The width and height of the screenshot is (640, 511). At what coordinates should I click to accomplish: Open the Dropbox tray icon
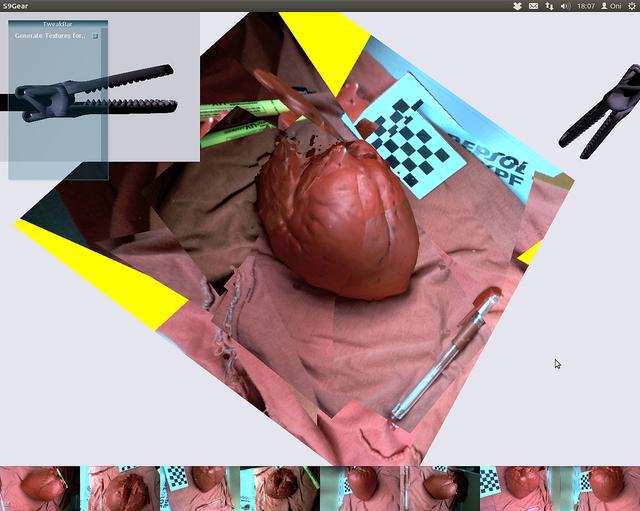(517, 6)
